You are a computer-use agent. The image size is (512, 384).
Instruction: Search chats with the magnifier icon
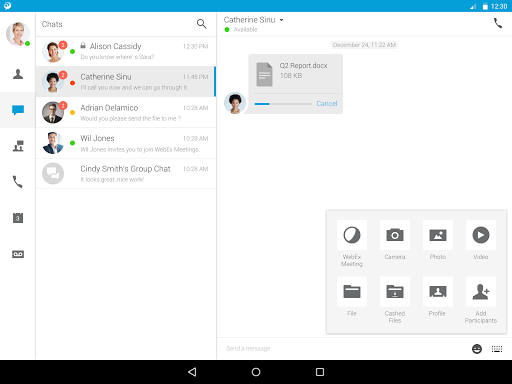[201, 24]
